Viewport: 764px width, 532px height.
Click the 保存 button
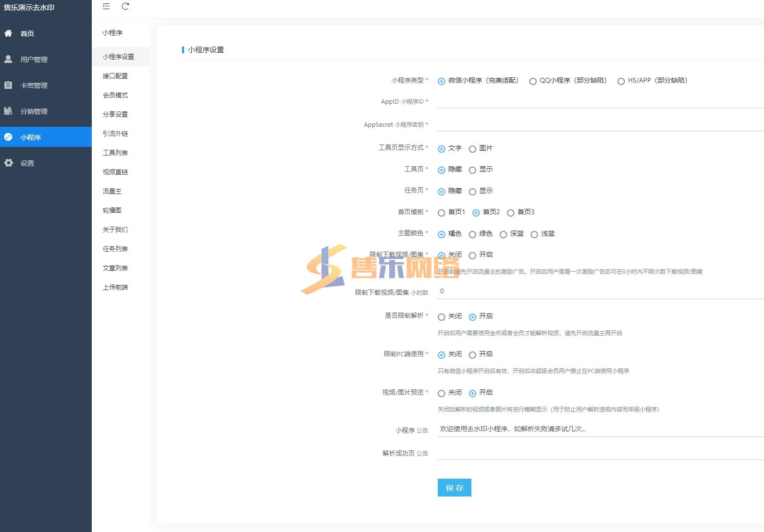454,487
